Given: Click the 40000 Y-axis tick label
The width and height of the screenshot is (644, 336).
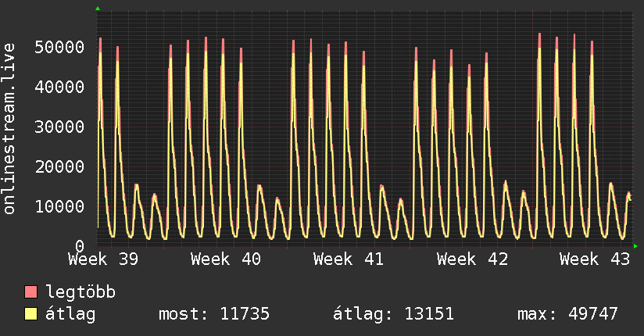Looking at the screenshot, I should (59, 87).
